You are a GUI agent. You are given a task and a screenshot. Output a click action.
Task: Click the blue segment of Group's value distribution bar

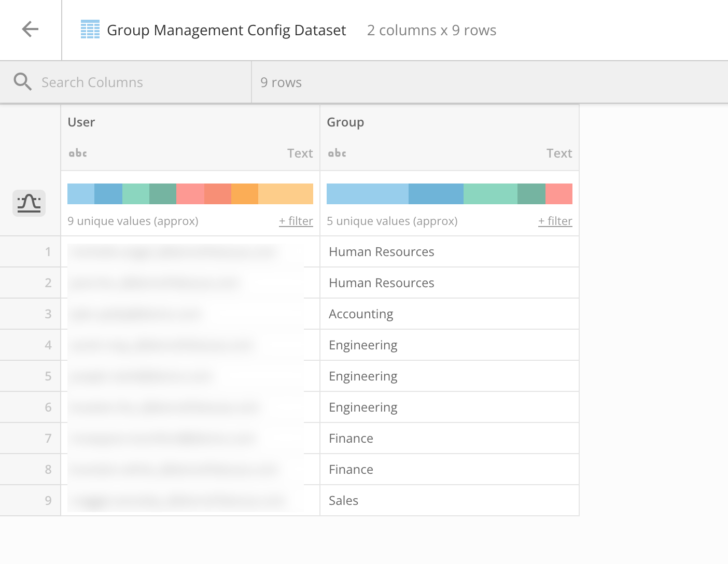pos(436,193)
